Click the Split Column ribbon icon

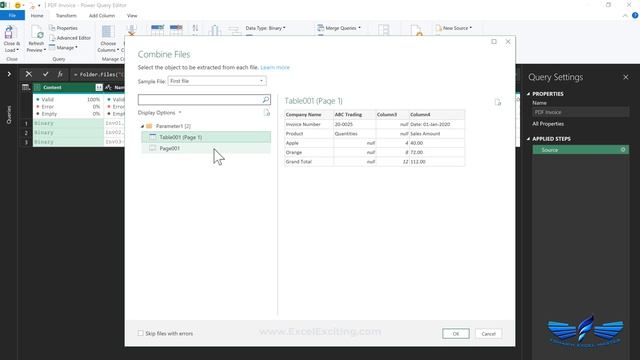pos(215,30)
